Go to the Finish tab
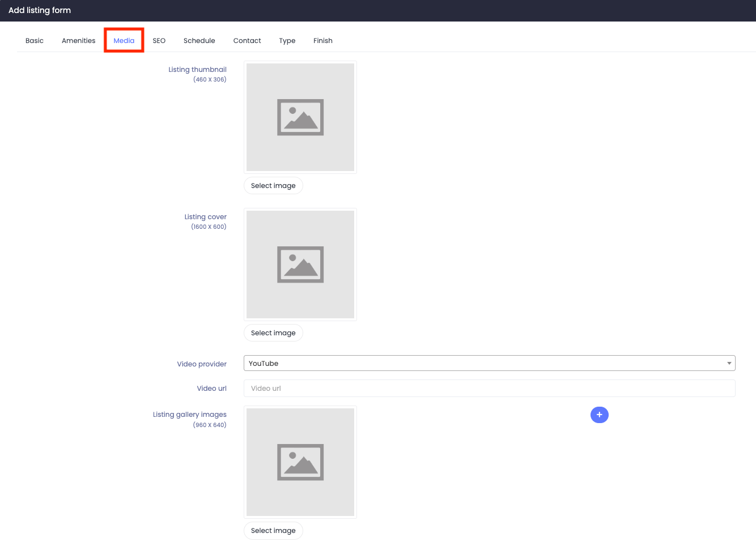Image resolution: width=756 pixels, height=546 pixels. (323, 41)
